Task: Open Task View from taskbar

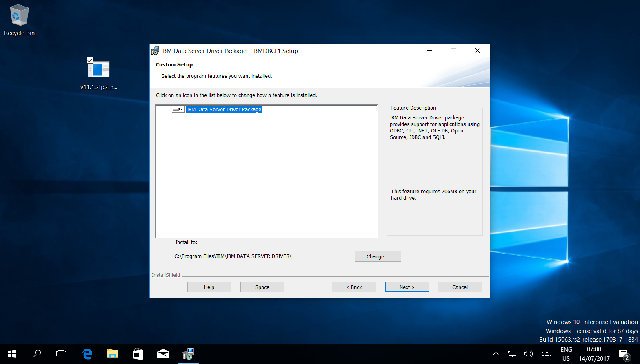Action: [x=61, y=353]
